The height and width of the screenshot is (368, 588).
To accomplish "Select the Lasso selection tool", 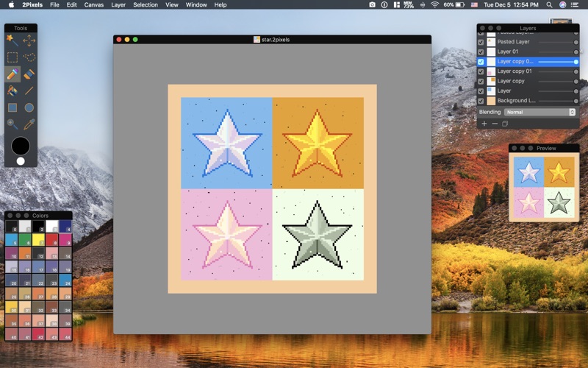I will click(x=29, y=57).
